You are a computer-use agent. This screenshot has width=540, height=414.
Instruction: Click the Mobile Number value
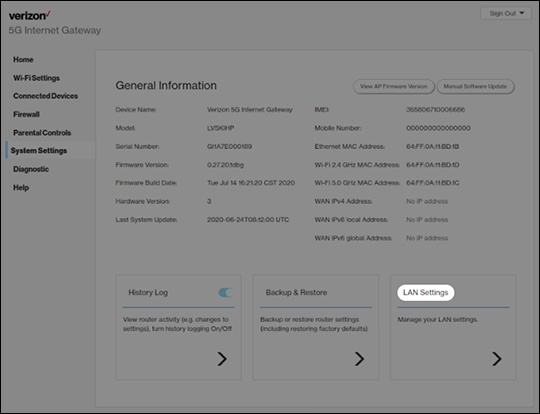[438, 128]
